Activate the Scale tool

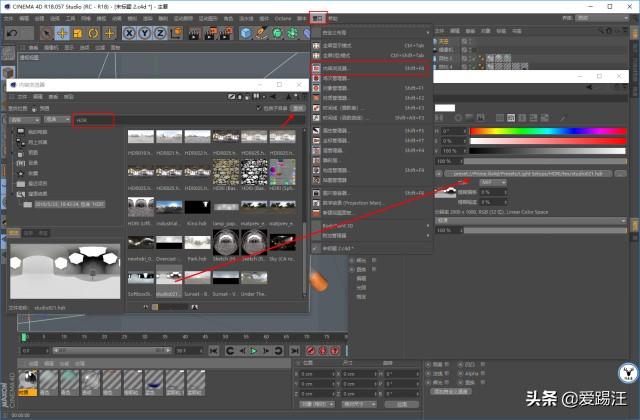78,33
